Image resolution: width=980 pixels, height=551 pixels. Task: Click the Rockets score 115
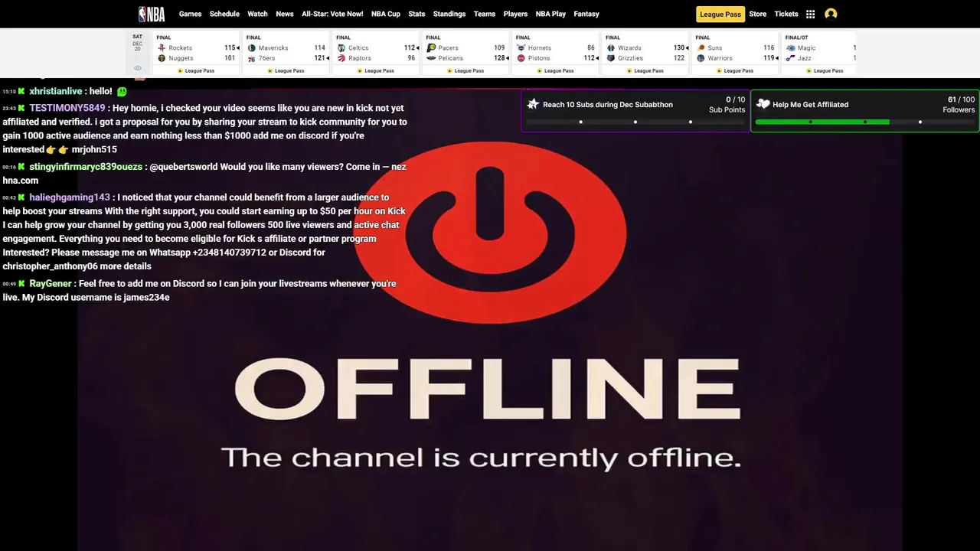click(x=230, y=47)
